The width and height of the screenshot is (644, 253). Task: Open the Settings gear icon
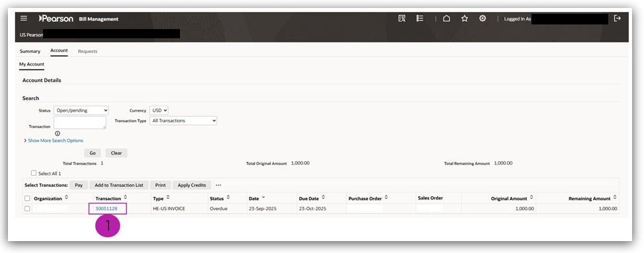point(483,18)
